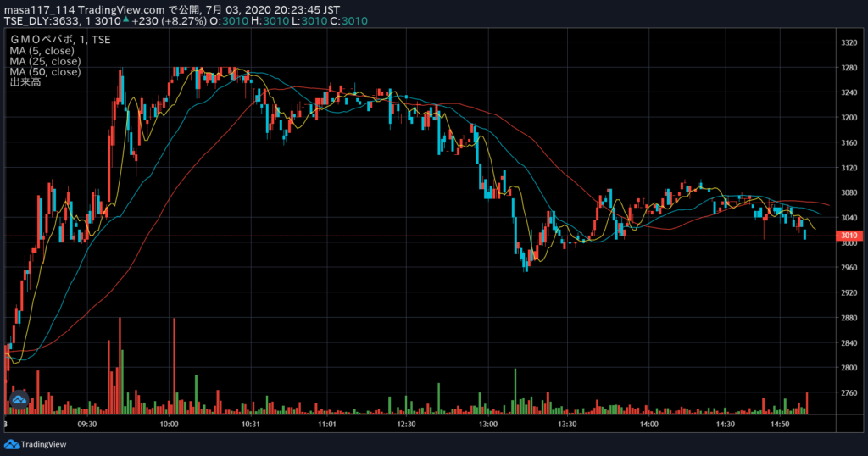Click the 3040 price axis label
Screen dimensions: 868x456
pos(849,218)
